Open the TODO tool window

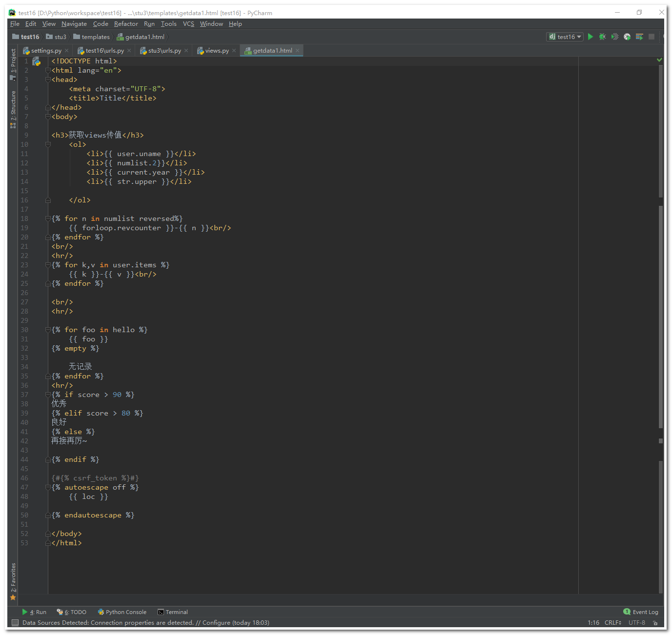coord(72,612)
